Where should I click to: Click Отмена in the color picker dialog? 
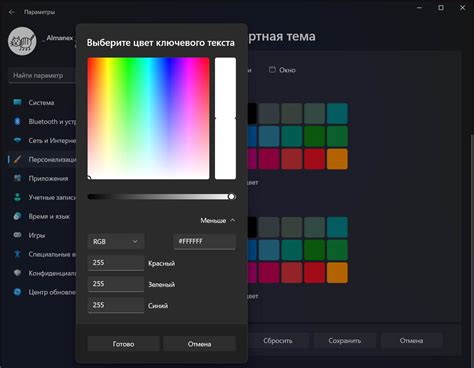[x=199, y=344]
